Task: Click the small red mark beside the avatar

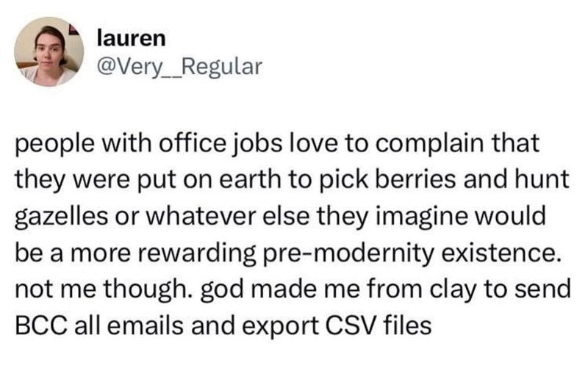Action: pos(73,29)
